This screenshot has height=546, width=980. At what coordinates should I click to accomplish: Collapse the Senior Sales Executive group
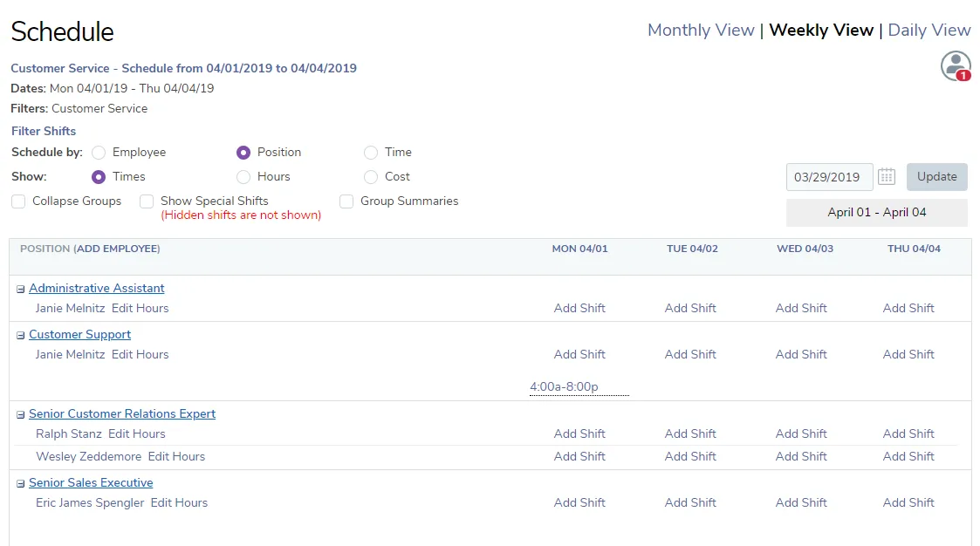[x=21, y=483]
